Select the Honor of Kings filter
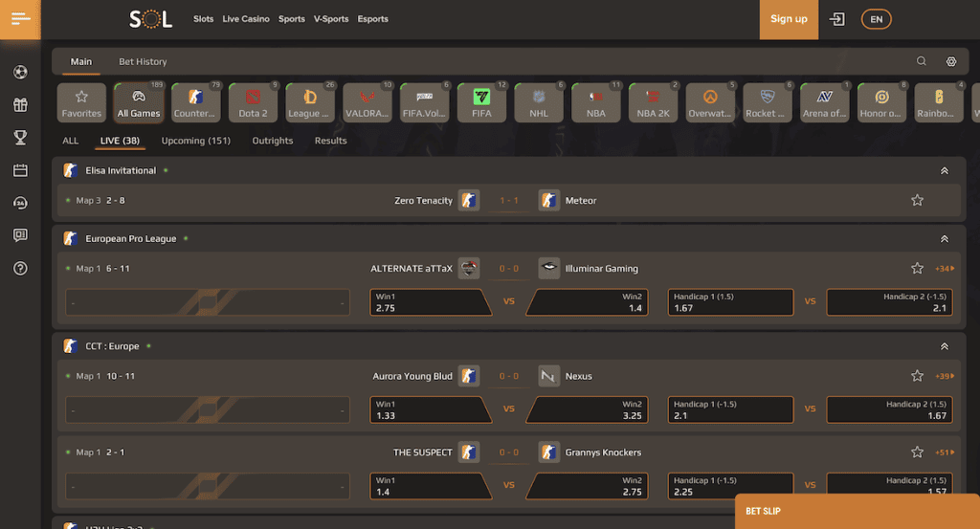This screenshot has width=980, height=529. (x=881, y=102)
